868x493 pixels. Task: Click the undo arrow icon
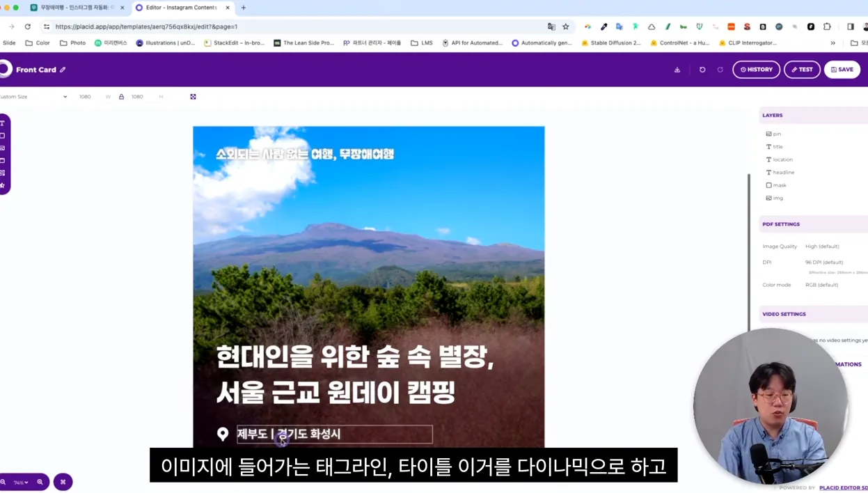[x=702, y=70]
